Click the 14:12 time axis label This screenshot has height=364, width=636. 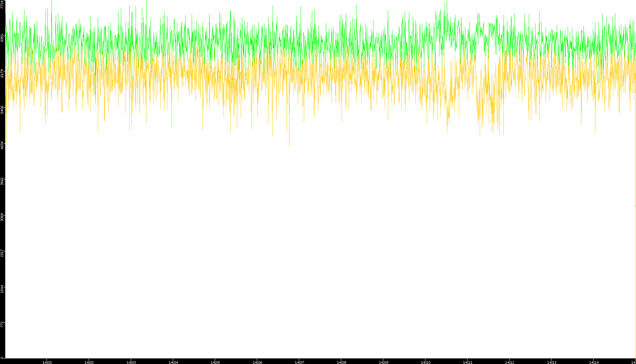point(510,362)
